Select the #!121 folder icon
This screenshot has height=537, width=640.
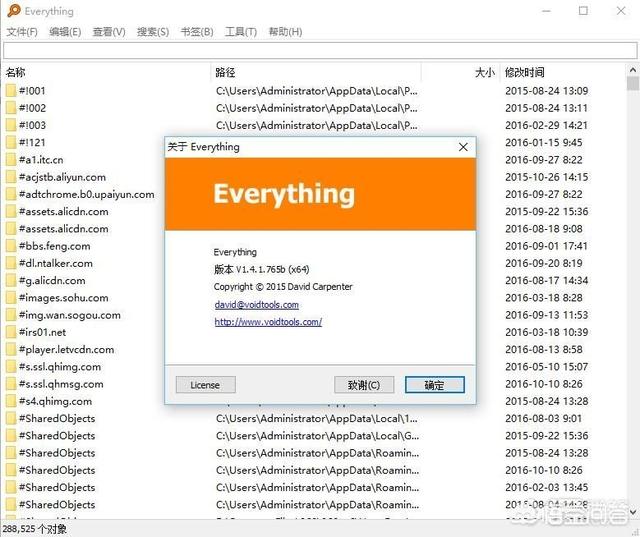click(11, 143)
